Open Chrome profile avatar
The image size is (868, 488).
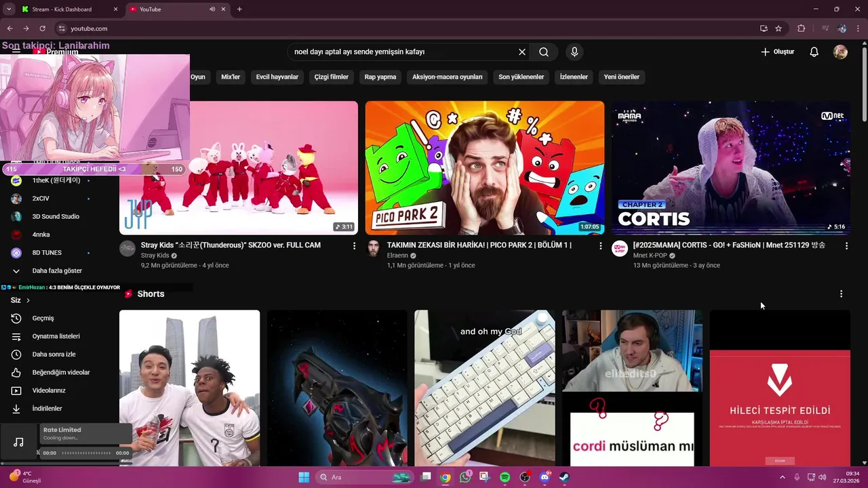tap(842, 28)
